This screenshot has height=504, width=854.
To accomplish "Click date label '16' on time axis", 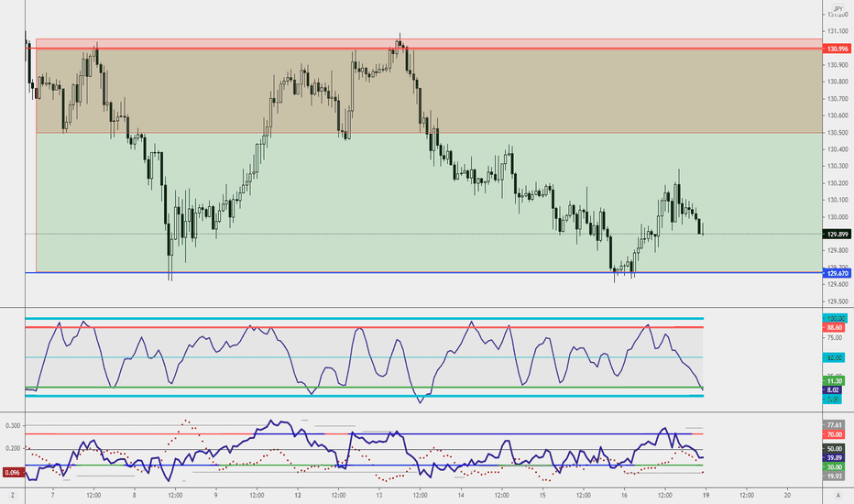I will [x=624, y=495].
